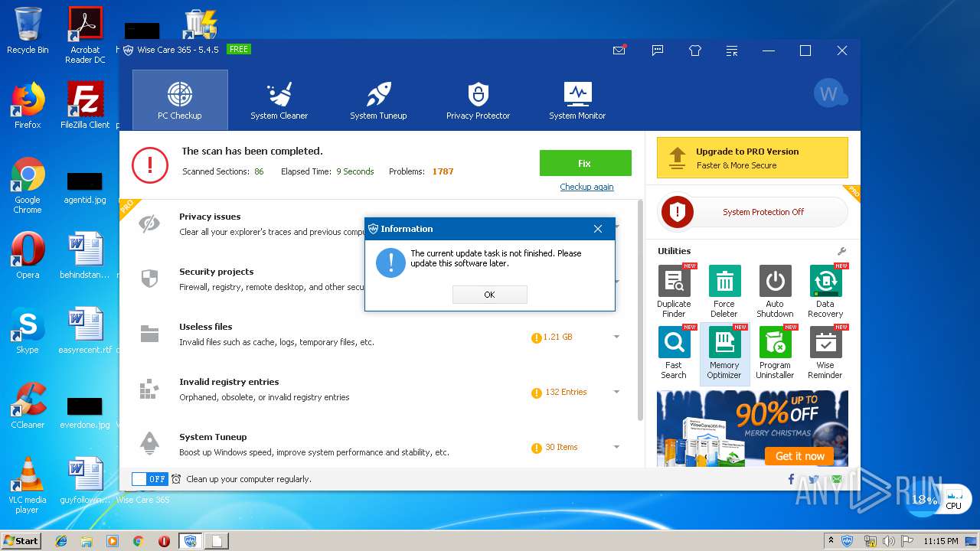Click Upgrade to PRO Version banner
This screenshot has height=551, width=980.
tap(752, 158)
